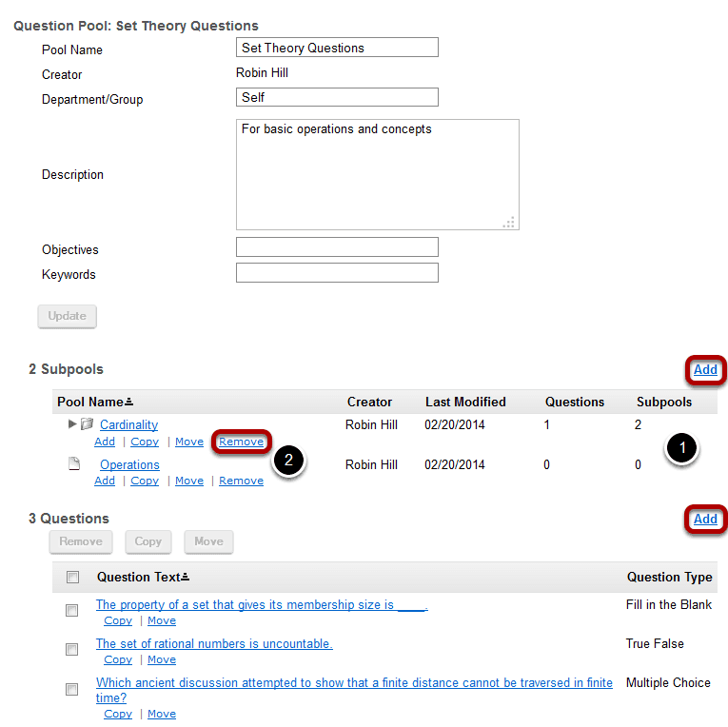This screenshot has width=728, height=727.
Task: Click the folder icon beside Cardinality
Action: [87, 424]
